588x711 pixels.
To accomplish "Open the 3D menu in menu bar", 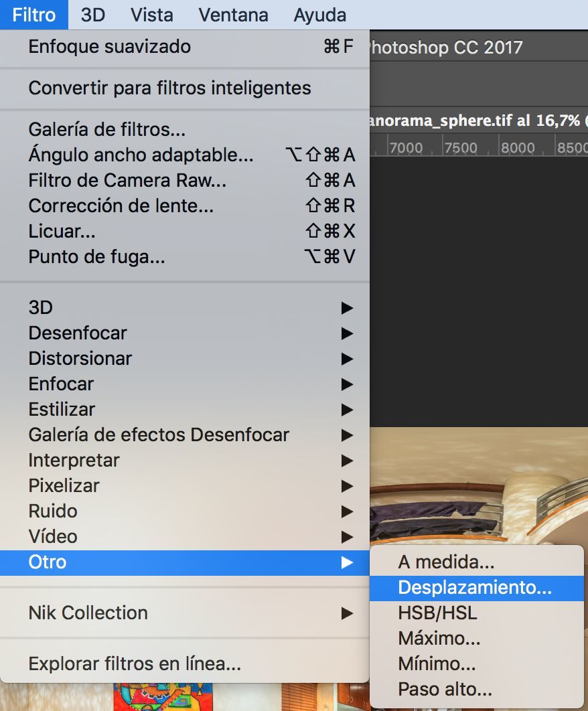I will [x=93, y=15].
